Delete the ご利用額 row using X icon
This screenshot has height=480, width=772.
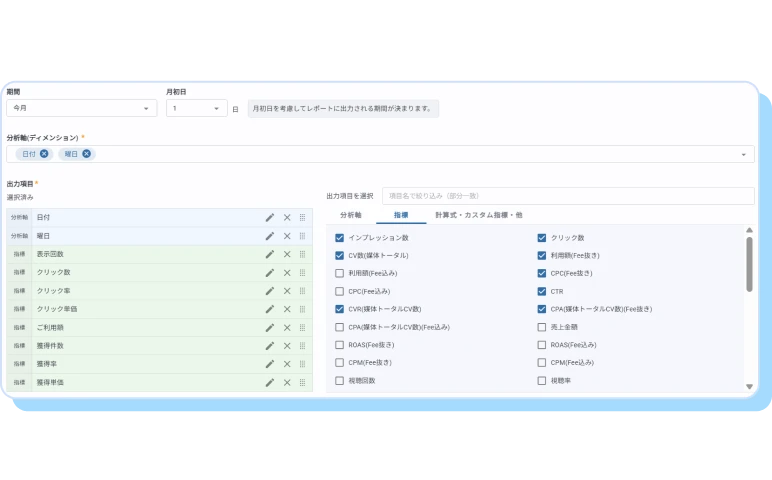click(x=287, y=327)
